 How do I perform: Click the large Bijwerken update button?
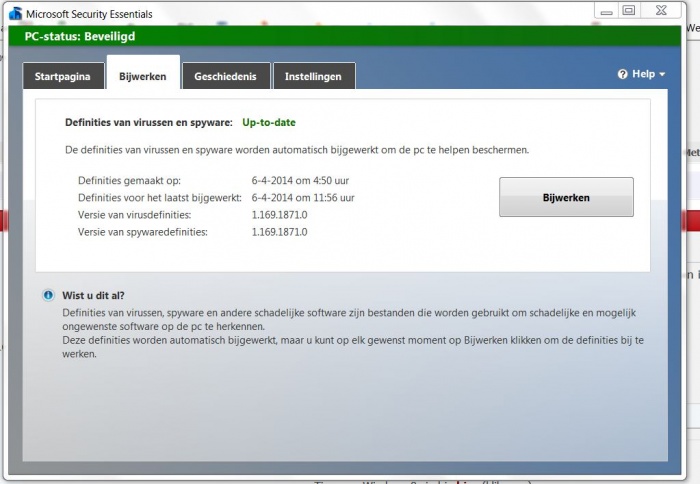pyautogui.click(x=566, y=197)
